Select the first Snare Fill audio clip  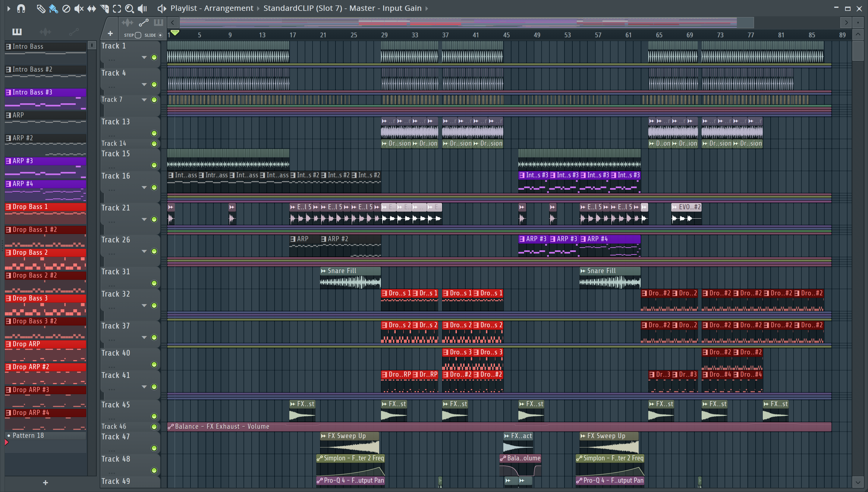350,278
